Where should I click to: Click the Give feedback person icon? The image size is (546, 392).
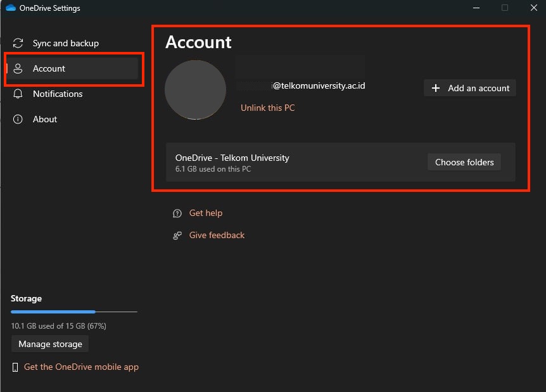coord(177,236)
